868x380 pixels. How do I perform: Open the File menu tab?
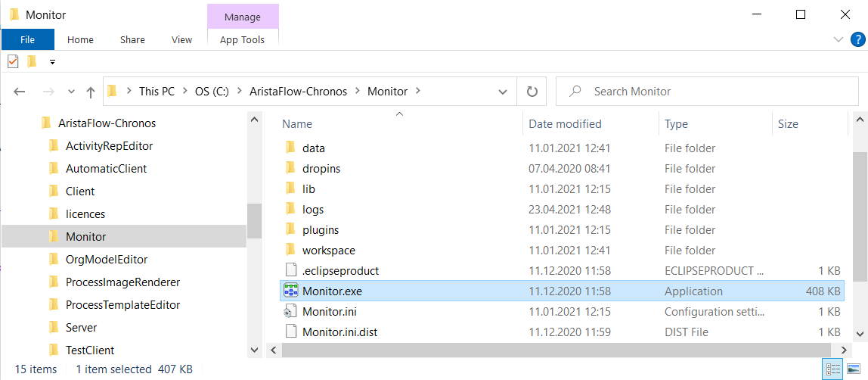click(27, 40)
